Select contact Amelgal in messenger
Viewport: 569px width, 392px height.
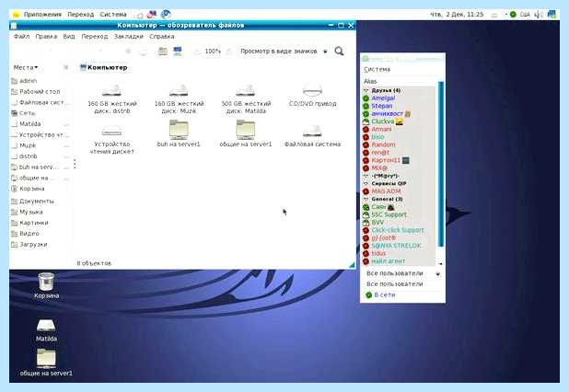coord(383,98)
